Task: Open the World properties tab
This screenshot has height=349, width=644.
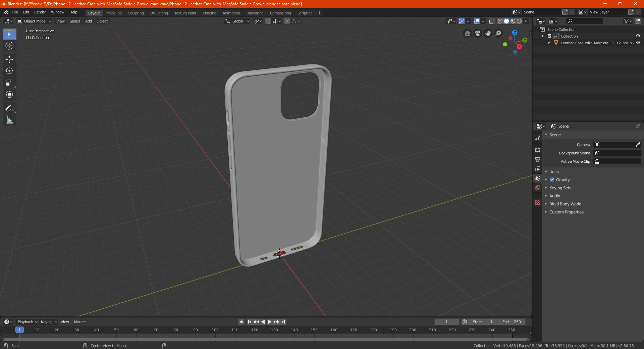Action: point(538,188)
